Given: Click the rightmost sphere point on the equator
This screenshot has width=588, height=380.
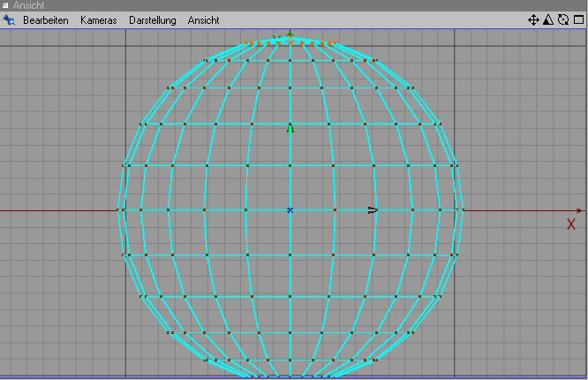Looking at the screenshot, I should (x=462, y=210).
